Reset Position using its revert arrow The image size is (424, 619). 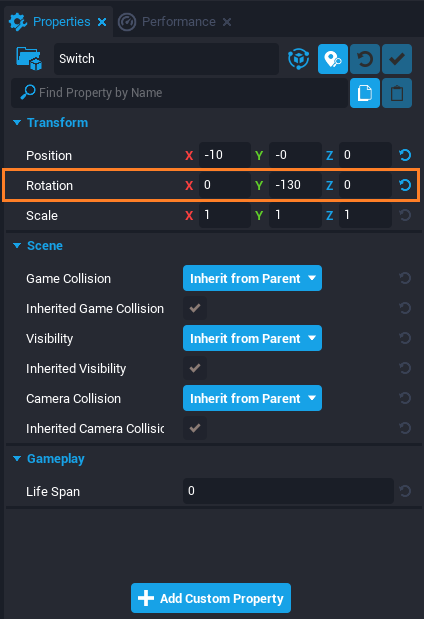[x=405, y=155]
